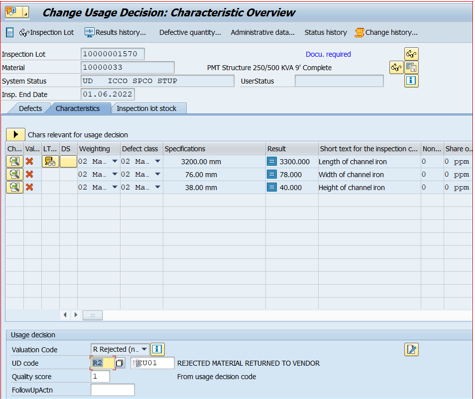Open Status history
Image resolution: width=475 pixels, height=399 pixels.
point(326,32)
